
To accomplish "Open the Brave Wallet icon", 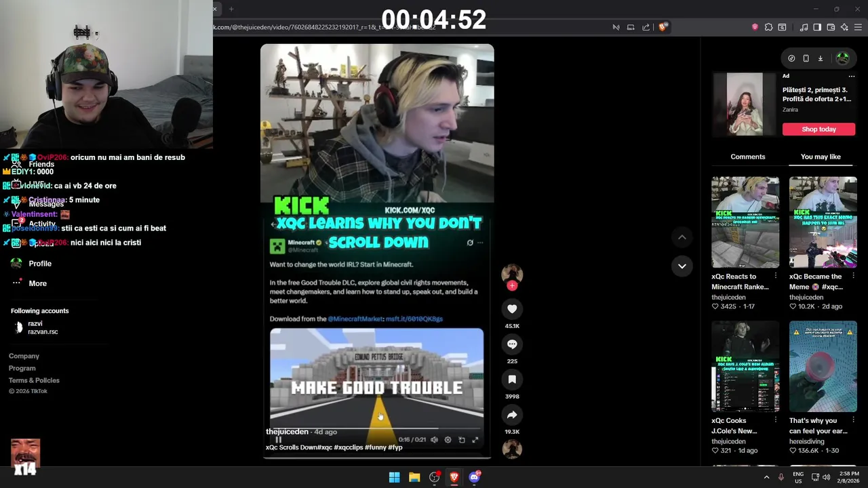I will (831, 27).
